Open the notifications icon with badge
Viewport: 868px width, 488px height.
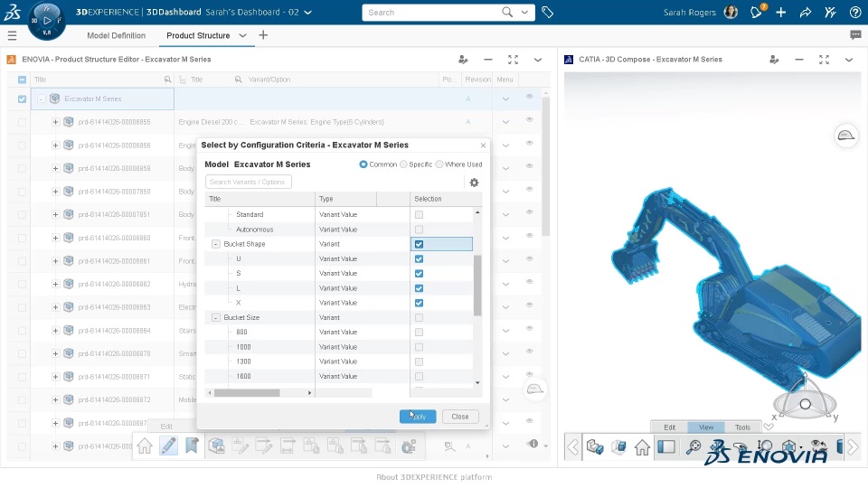click(756, 12)
